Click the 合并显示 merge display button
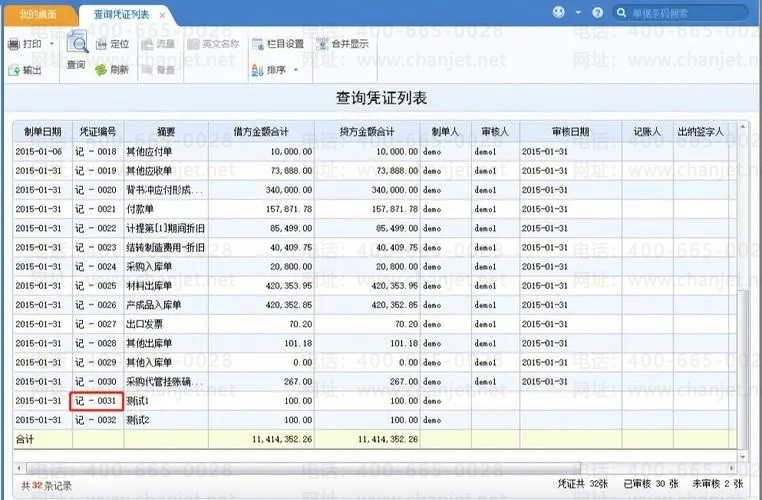 pyautogui.click(x=342, y=44)
